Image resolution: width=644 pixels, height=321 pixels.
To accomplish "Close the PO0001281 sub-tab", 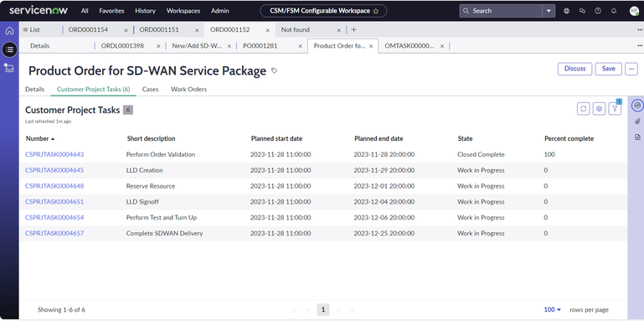I will [x=301, y=46].
